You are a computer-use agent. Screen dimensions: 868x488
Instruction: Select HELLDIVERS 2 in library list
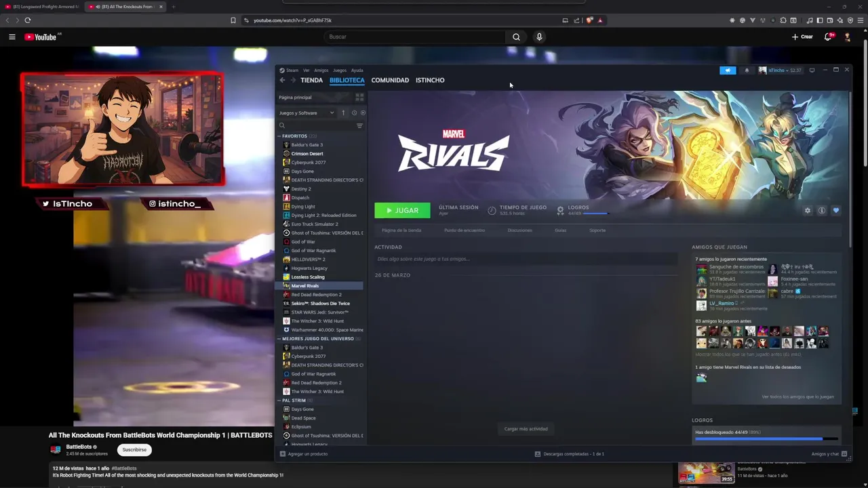308,259
